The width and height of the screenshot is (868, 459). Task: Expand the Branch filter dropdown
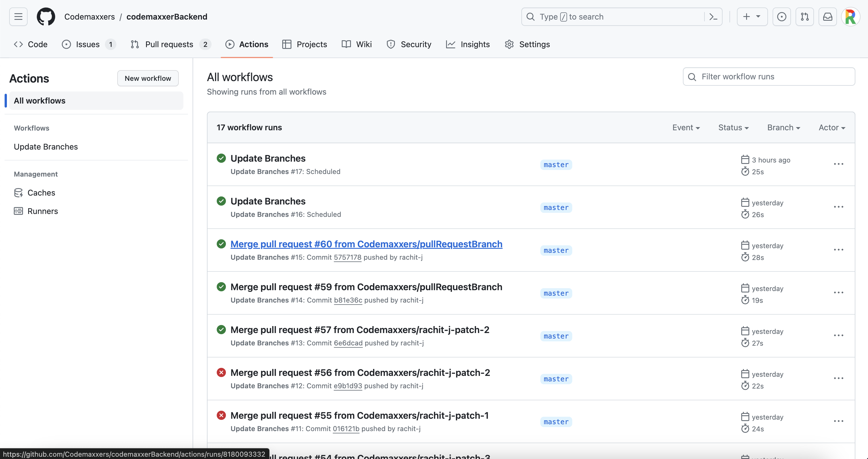click(783, 127)
